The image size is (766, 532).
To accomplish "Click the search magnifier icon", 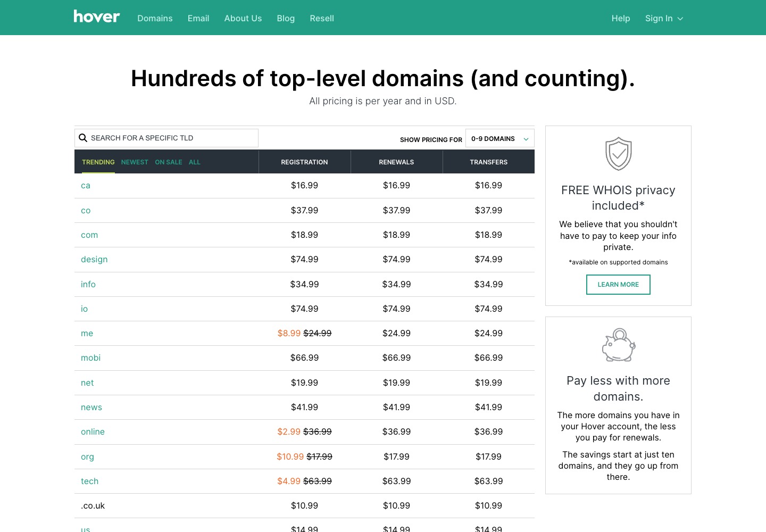I will pos(83,138).
